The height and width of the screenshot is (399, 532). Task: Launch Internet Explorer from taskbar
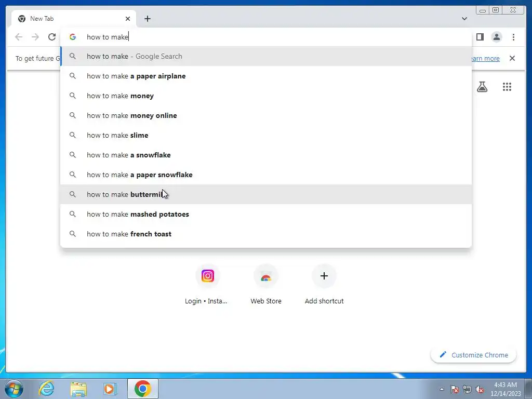pos(46,389)
